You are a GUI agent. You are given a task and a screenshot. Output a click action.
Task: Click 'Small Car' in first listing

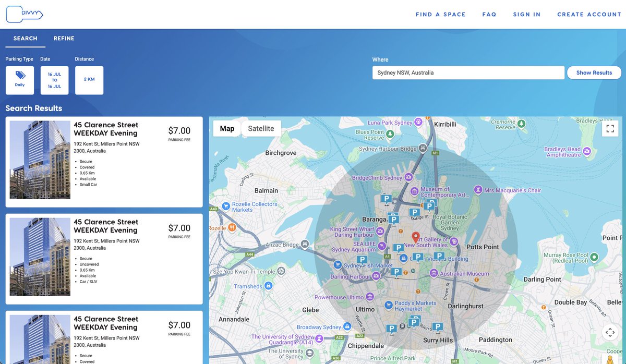(88, 185)
